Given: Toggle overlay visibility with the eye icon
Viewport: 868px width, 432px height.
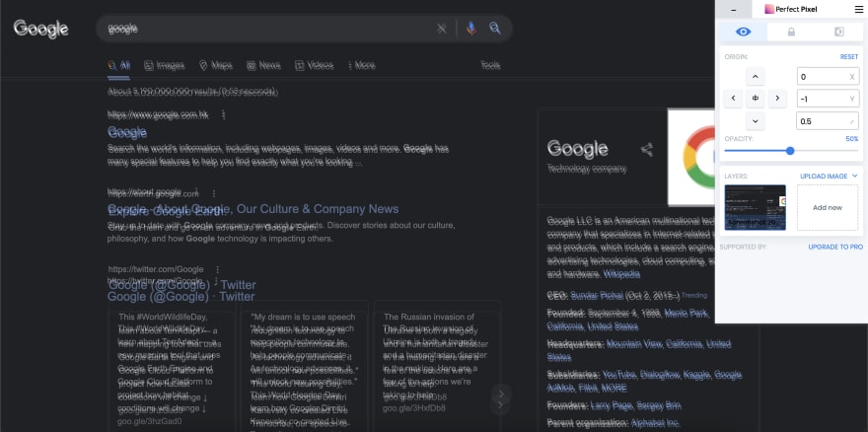Looking at the screenshot, I should coord(743,32).
